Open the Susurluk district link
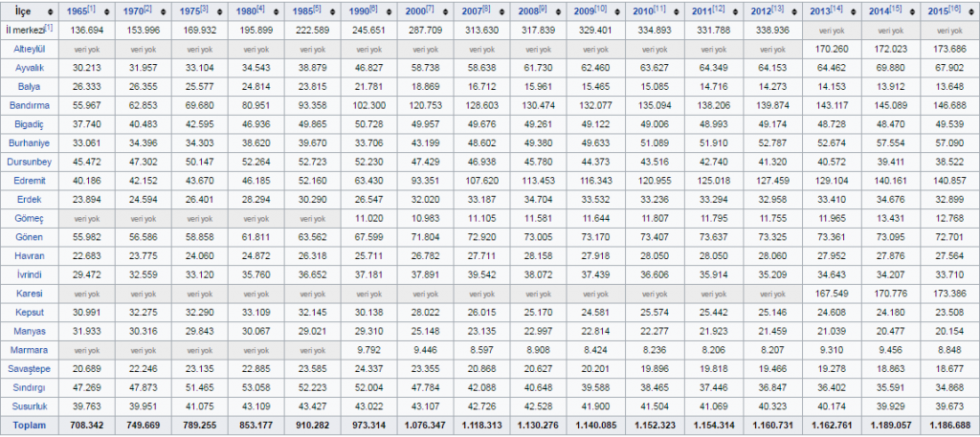980x437 pixels. coord(31,404)
